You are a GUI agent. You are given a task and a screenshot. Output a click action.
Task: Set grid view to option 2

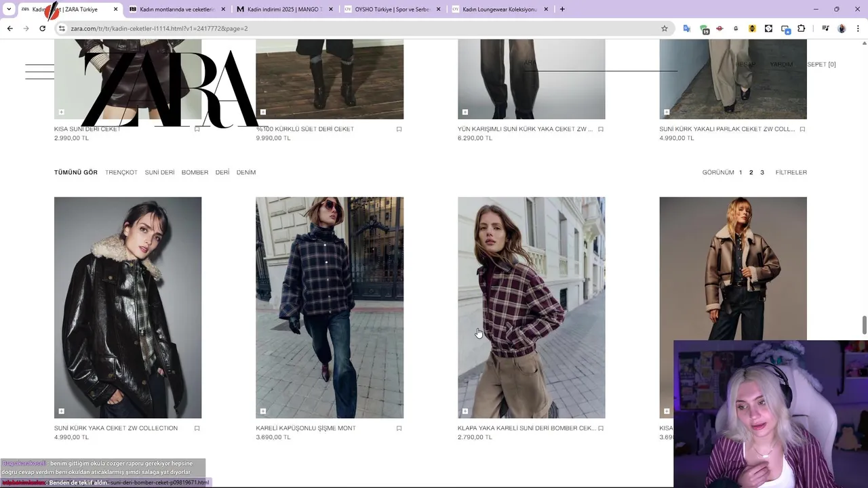pos(751,172)
